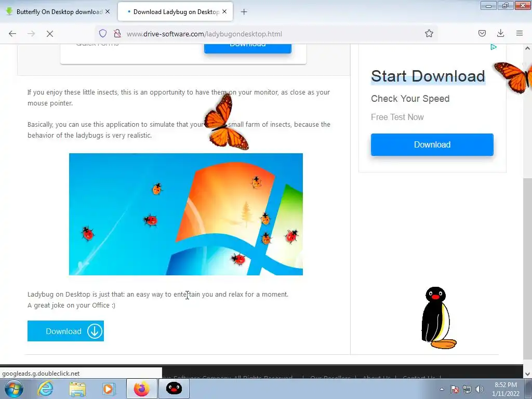Open Windows Media Player from the taskbar
The width and height of the screenshot is (532, 399).
[x=109, y=389]
